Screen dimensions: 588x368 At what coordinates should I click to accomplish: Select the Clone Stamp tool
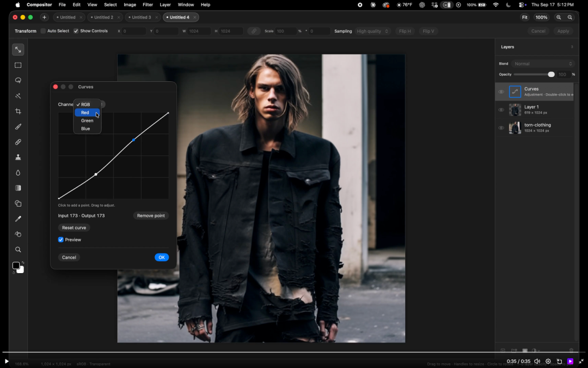pyautogui.click(x=18, y=158)
